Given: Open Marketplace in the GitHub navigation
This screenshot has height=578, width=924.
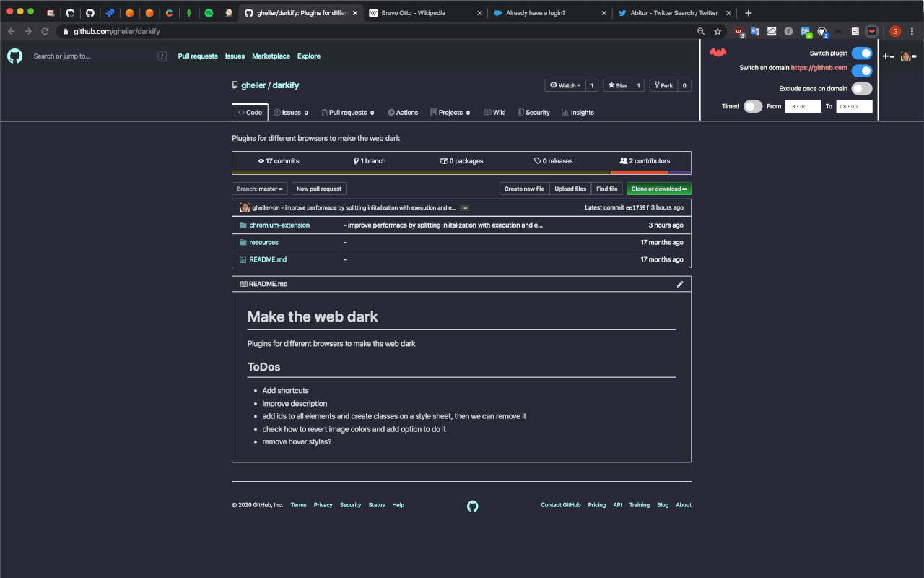Looking at the screenshot, I should (271, 56).
